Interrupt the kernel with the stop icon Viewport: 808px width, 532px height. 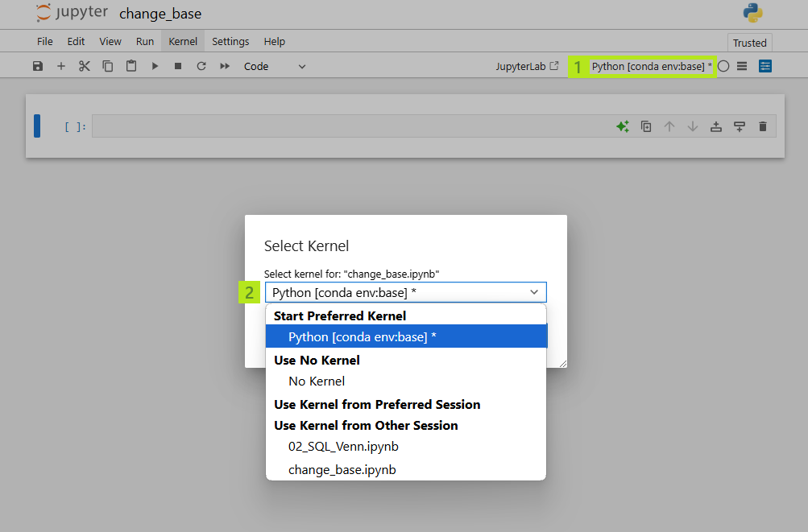coord(178,66)
